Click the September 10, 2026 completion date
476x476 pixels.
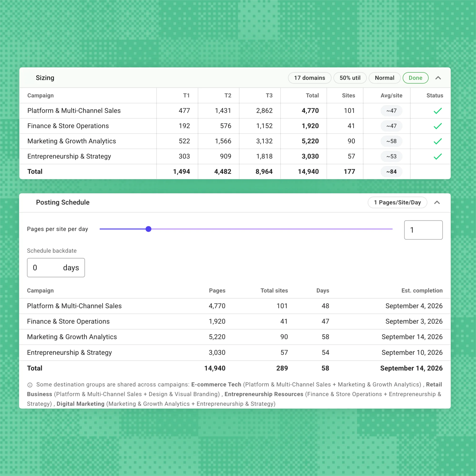click(412, 352)
